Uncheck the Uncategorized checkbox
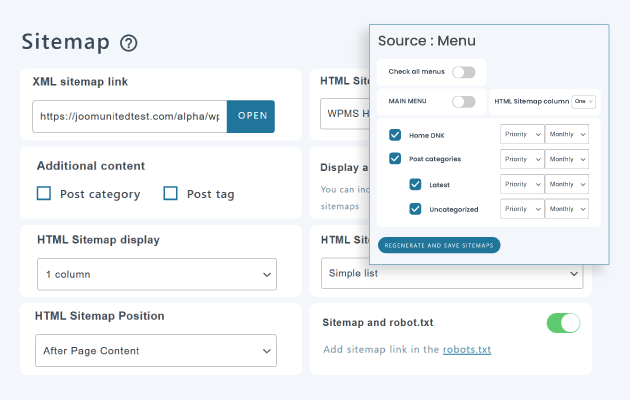This screenshot has height=400, width=630. point(415,209)
